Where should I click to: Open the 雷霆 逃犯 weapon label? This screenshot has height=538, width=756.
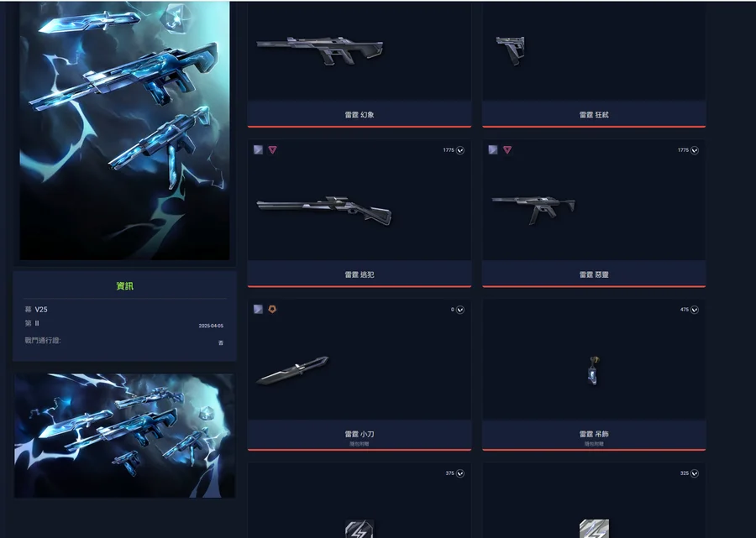click(x=360, y=274)
